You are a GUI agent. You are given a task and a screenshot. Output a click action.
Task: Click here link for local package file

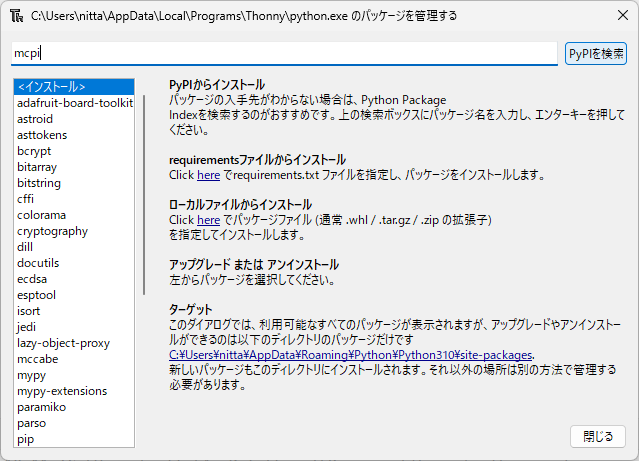click(x=208, y=220)
